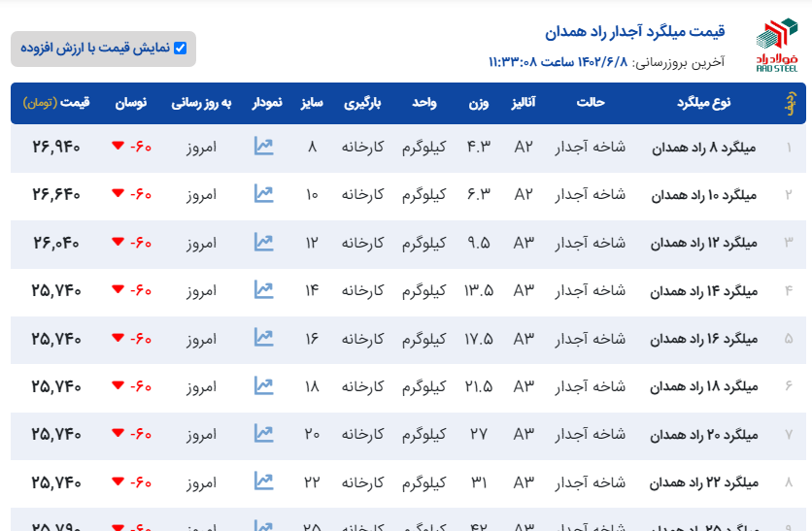Open the chart icon for میلگرد 10 row
Viewport: 812px width, 531px height.
coord(263,194)
